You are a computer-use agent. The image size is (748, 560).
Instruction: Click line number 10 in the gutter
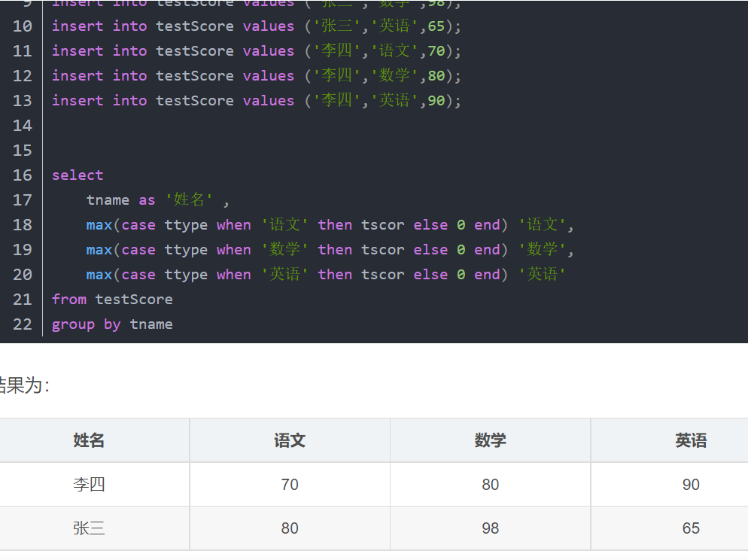click(x=23, y=26)
